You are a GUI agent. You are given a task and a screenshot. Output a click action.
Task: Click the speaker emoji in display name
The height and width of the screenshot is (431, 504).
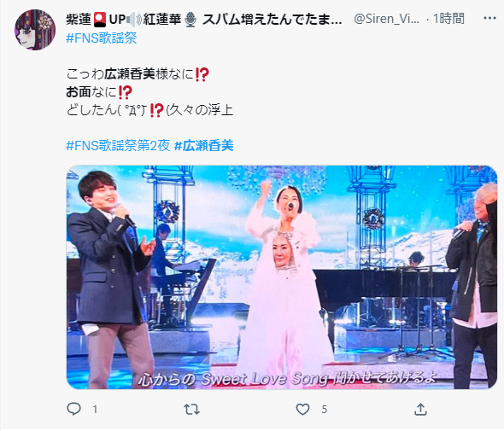[134, 20]
